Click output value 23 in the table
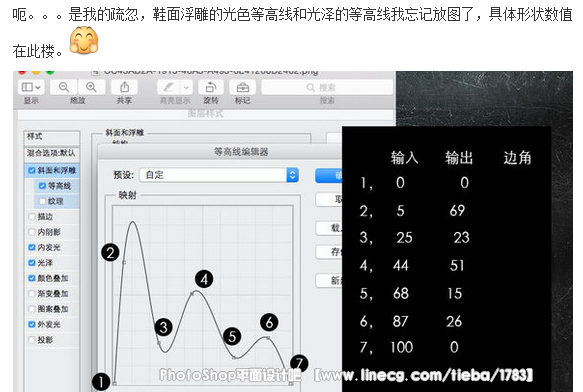The image size is (583, 392). [x=461, y=238]
